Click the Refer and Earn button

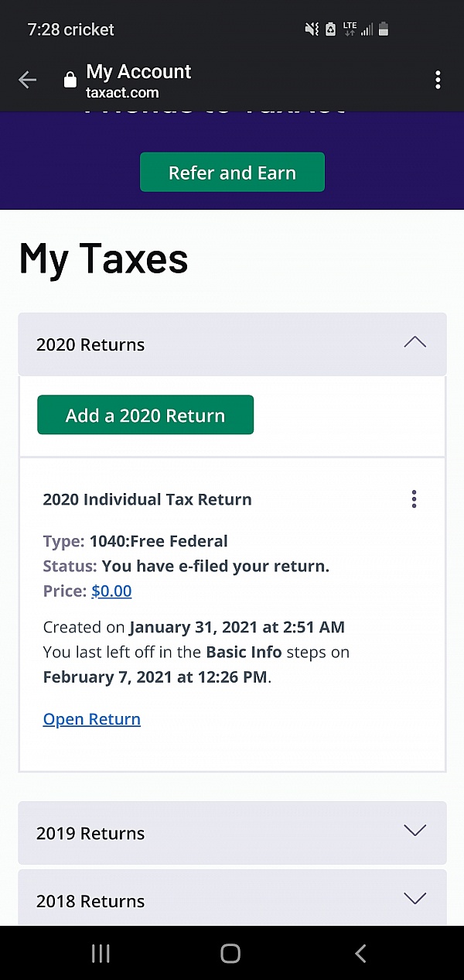[x=232, y=173]
